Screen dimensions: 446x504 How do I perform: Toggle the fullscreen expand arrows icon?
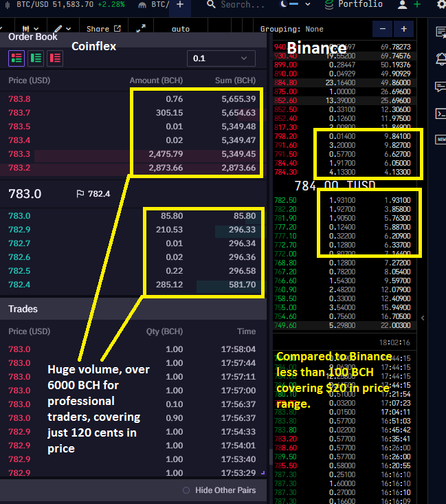tap(141, 28)
